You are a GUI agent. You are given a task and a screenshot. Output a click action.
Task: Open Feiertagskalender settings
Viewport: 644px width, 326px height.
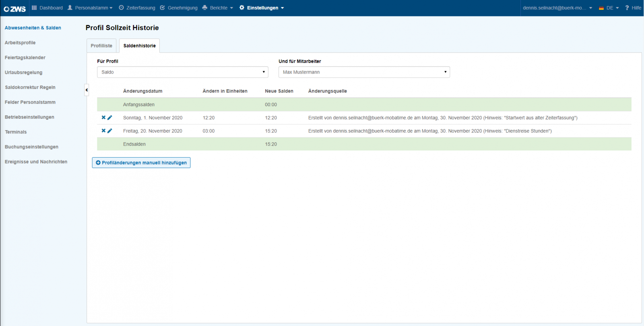point(25,57)
